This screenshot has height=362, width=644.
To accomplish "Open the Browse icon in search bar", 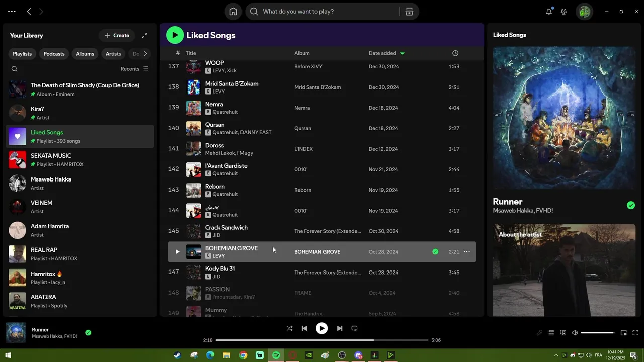I will (x=409, y=12).
